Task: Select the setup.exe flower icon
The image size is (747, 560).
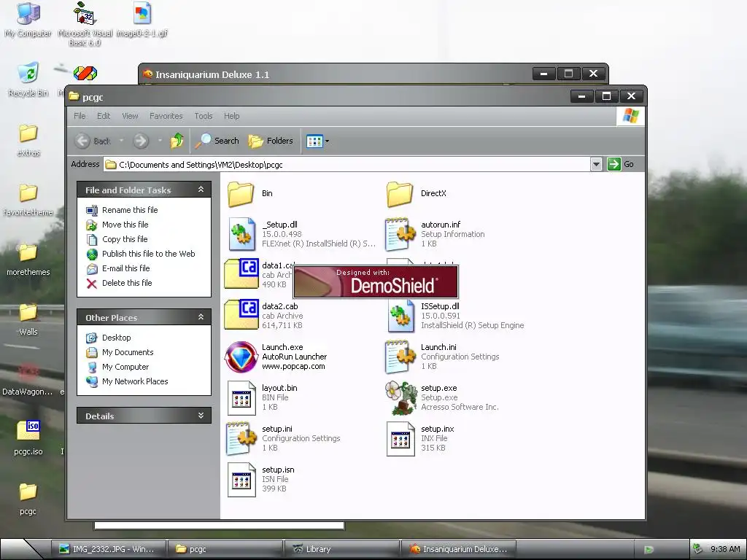Action: tap(400, 397)
